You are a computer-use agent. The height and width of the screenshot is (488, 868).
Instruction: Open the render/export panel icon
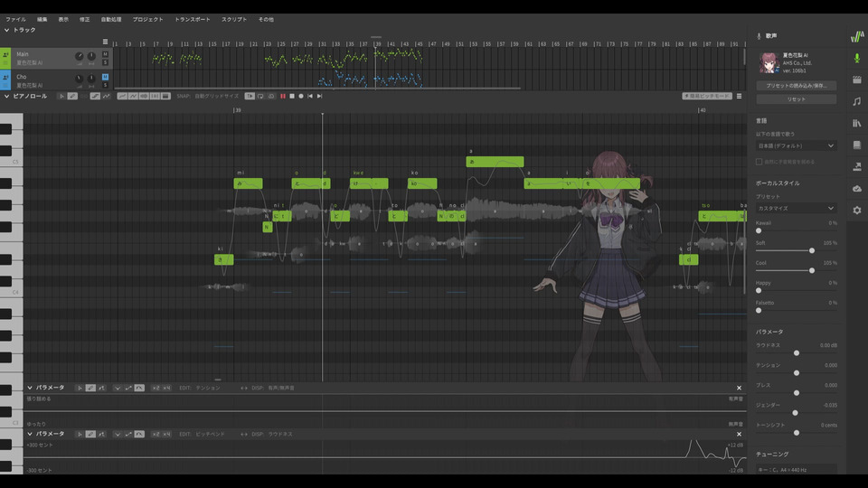pyautogui.click(x=857, y=166)
